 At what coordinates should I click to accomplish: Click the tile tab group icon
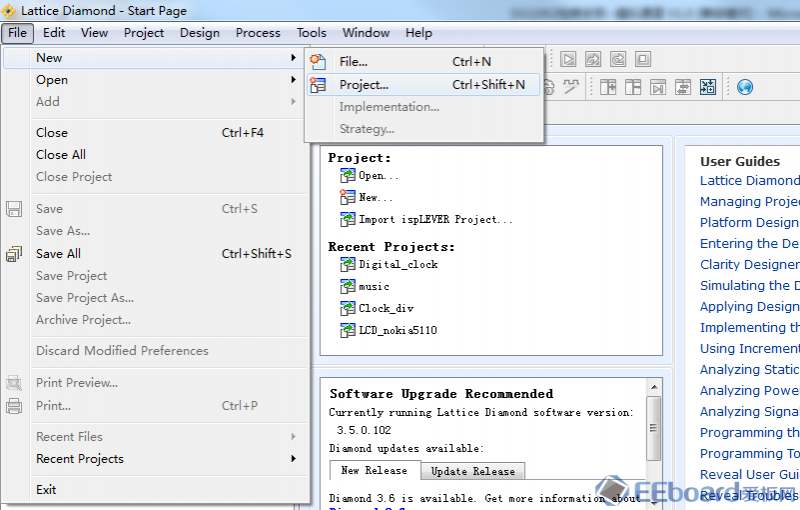(633, 87)
